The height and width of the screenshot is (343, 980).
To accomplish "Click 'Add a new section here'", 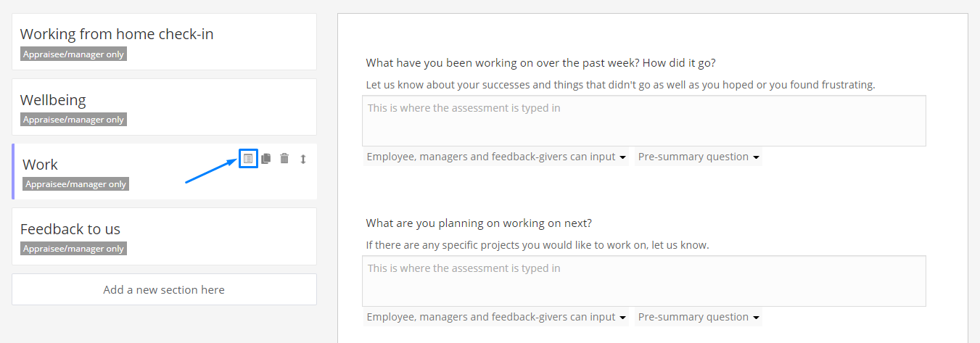I will click(164, 289).
